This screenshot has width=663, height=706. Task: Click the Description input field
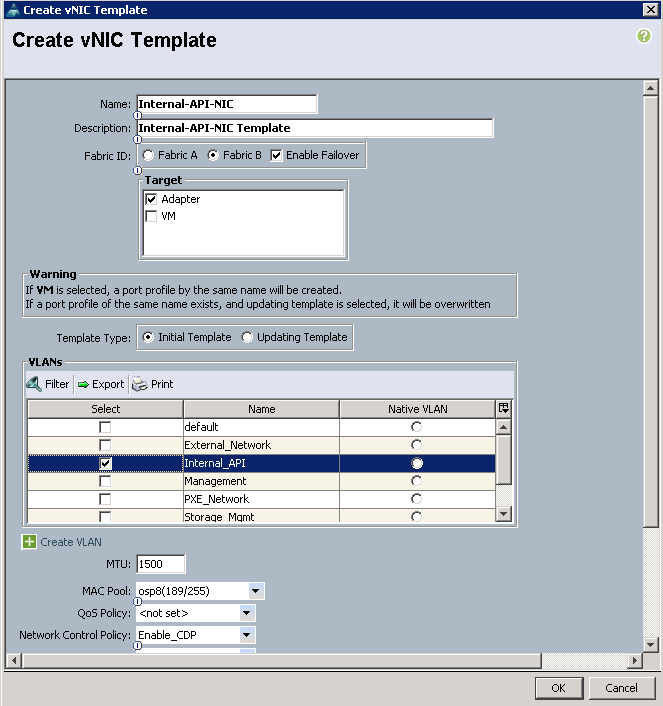[315, 128]
